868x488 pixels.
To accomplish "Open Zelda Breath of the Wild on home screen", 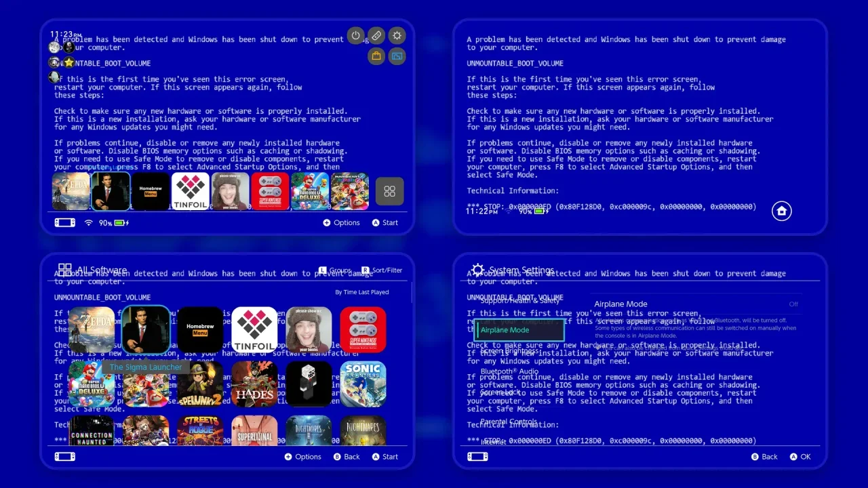I will 71,191.
